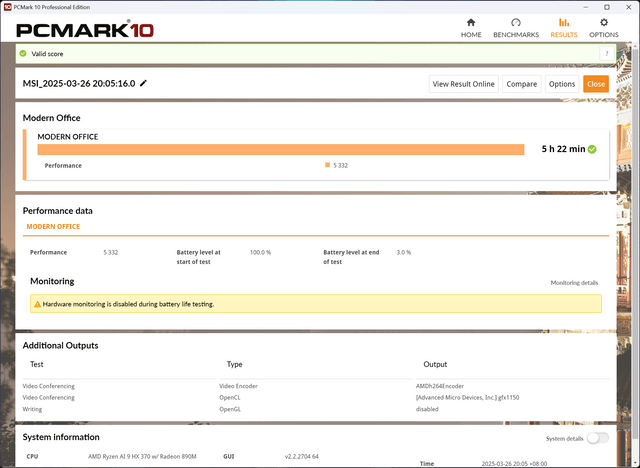Open Monitoring details link

point(574,283)
